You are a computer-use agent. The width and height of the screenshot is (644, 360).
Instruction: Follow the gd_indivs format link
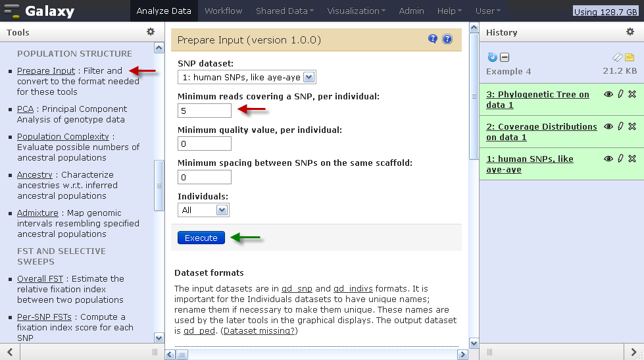click(x=353, y=288)
